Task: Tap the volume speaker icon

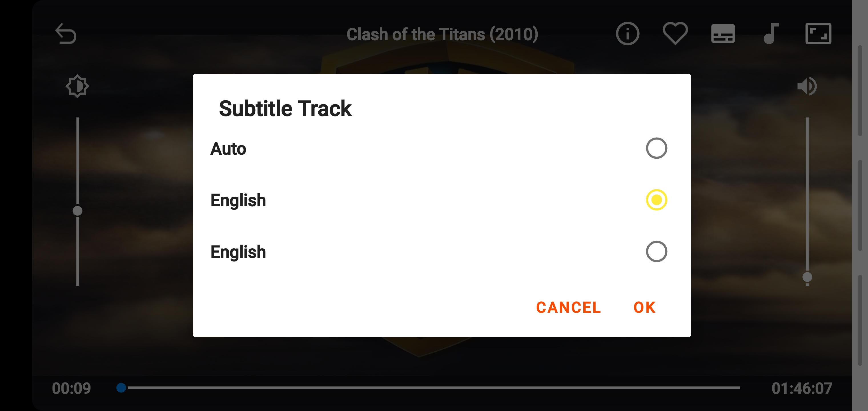Action: pyautogui.click(x=807, y=86)
